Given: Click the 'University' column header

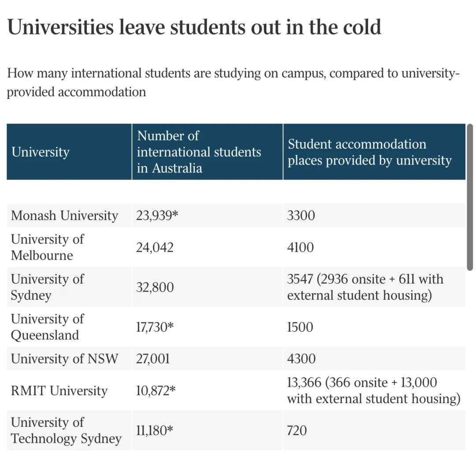Looking at the screenshot, I should [x=40, y=152].
